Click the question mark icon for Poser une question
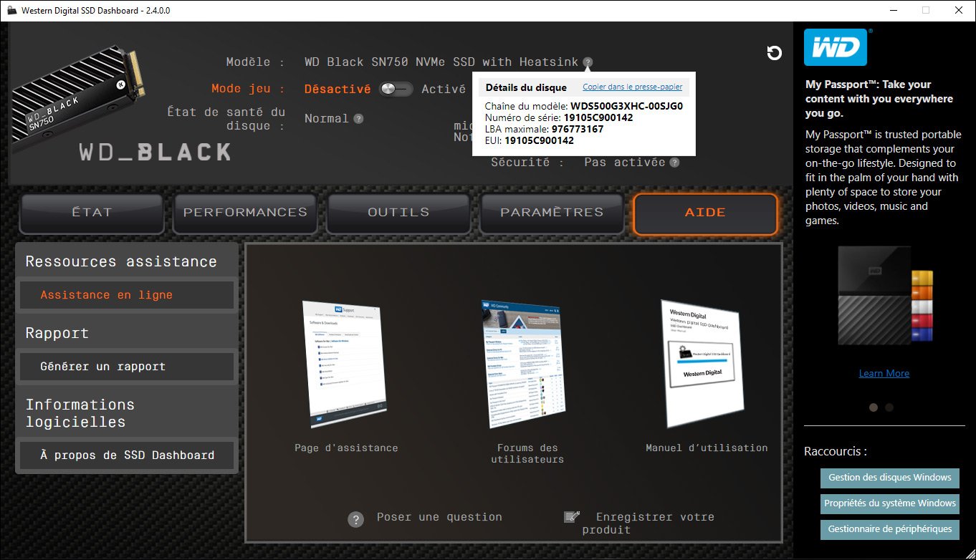 (x=356, y=519)
